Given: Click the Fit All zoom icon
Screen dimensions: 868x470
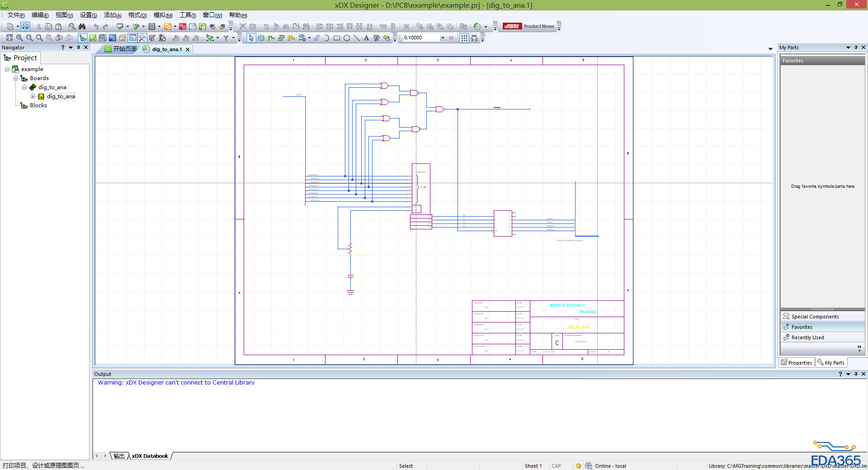Looking at the screenshot, I should [9, 38].
